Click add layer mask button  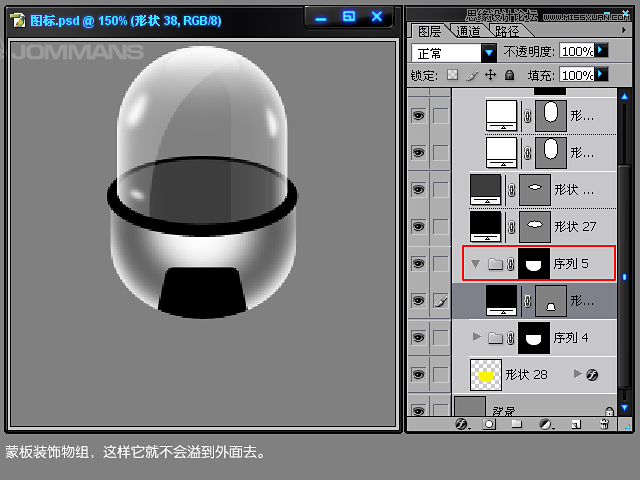[x=489, y=424]
